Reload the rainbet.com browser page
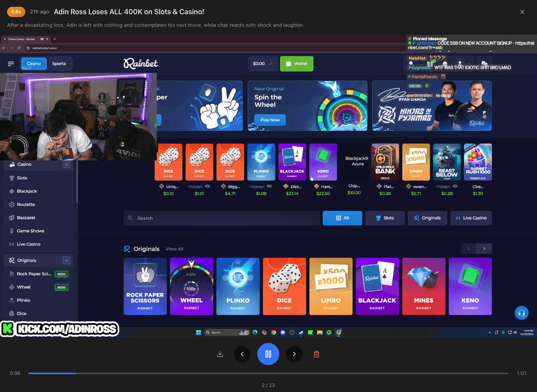This screenshot has width=537, height=392. (19, 48)
